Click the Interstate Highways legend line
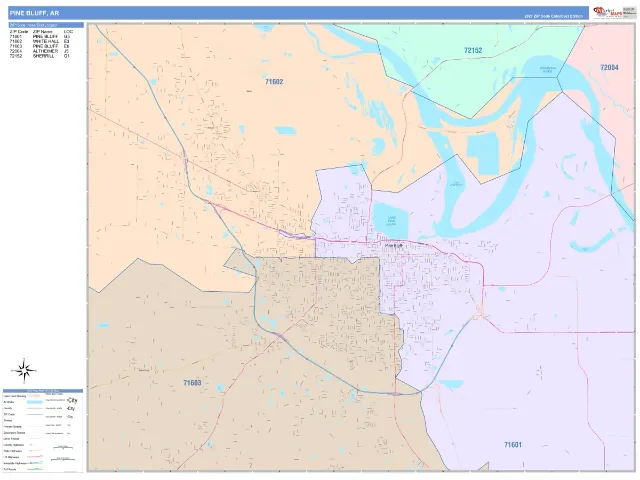The height and width of the screenshot is (480, 640). (x=36, y=463)
